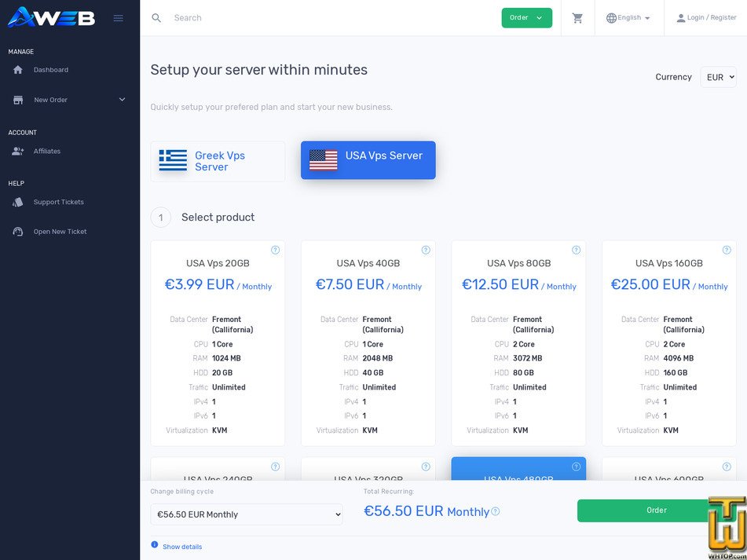Click the 4096 MB RAM value
The image size is (747, 560).
679,359
